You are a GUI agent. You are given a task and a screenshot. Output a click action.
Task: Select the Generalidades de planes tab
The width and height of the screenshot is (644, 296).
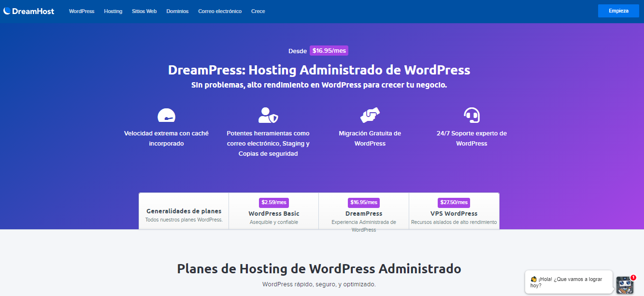pyautogui.click(x=184, y=211)
